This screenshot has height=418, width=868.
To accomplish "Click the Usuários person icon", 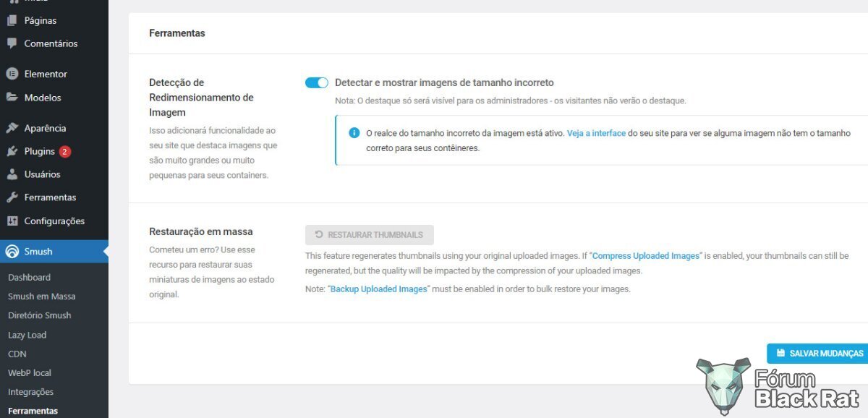I will pos(12,174).
